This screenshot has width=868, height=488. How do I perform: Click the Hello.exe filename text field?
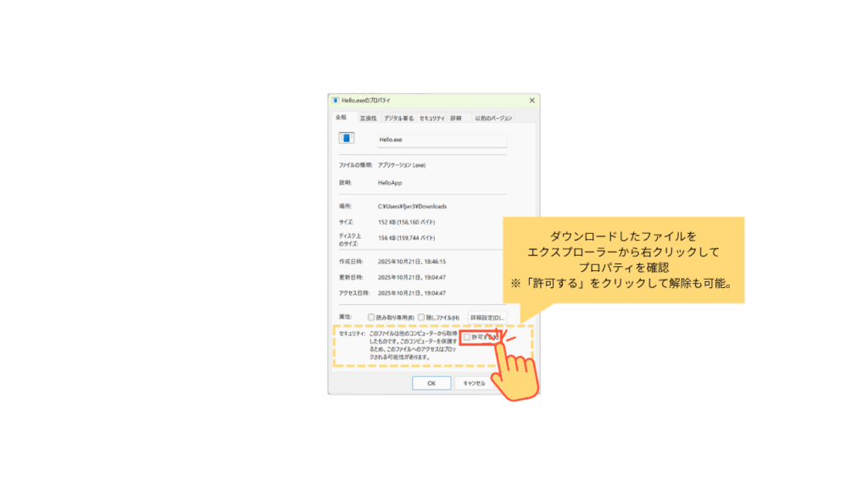pyautogui.click(x=442, y=139)
